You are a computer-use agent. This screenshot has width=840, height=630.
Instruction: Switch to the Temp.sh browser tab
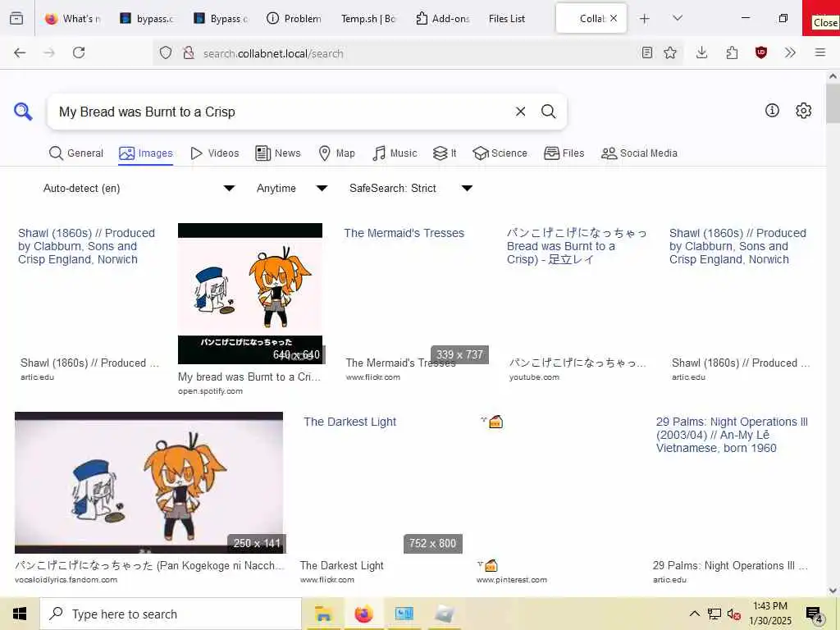(368, 19)
